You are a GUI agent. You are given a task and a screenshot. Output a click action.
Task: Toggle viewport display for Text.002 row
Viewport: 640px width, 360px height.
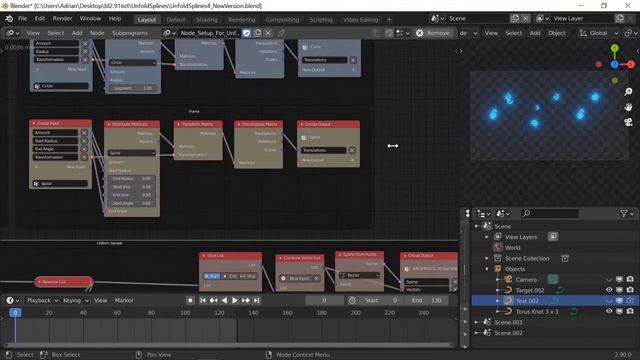620,301
